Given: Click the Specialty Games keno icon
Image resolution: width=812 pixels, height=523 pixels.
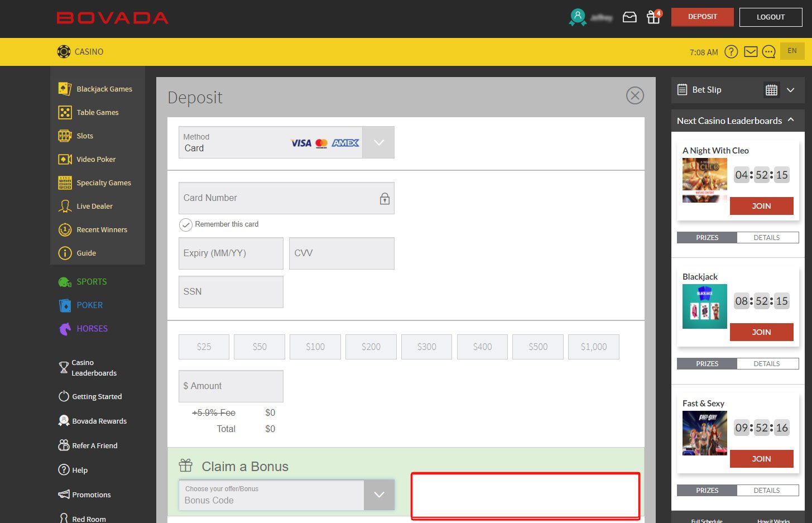Looking at the screenshot, I should click(x=65, y=183).
